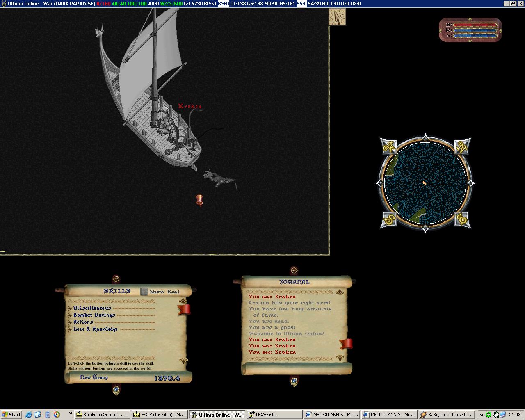
Task: Click New Group button in Skills
Action: [94, 377]
